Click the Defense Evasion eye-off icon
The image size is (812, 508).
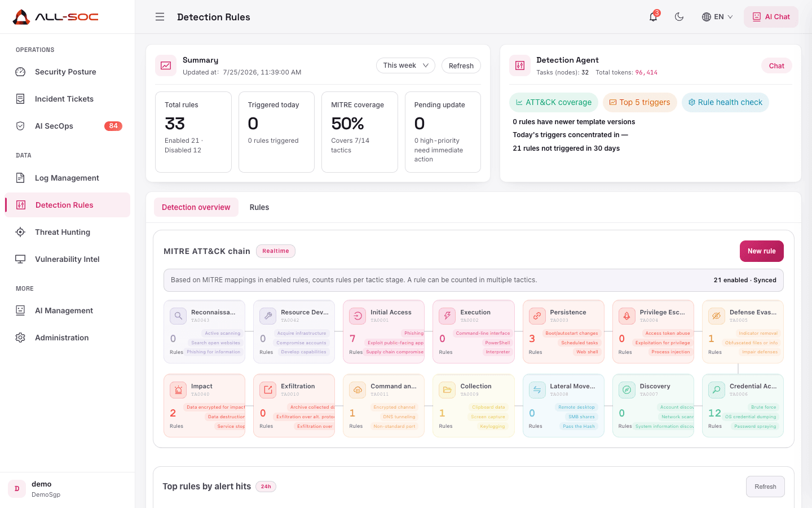click(717, 316)
